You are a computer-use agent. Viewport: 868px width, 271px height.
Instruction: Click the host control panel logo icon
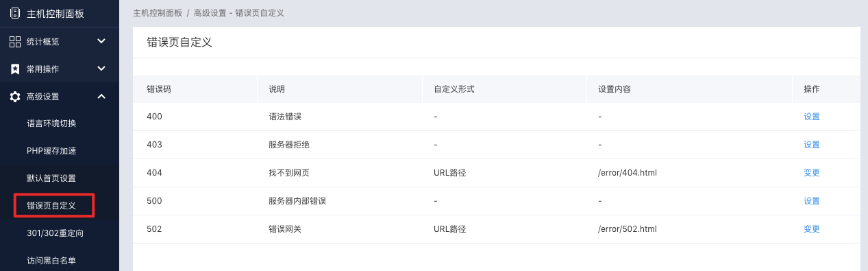point(15,13)
